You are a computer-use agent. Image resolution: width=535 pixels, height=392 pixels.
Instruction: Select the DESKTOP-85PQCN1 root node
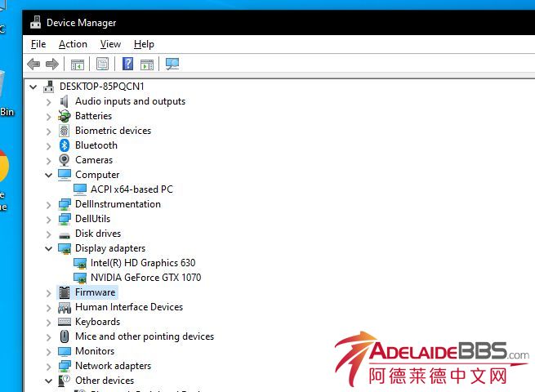(101, 87)
